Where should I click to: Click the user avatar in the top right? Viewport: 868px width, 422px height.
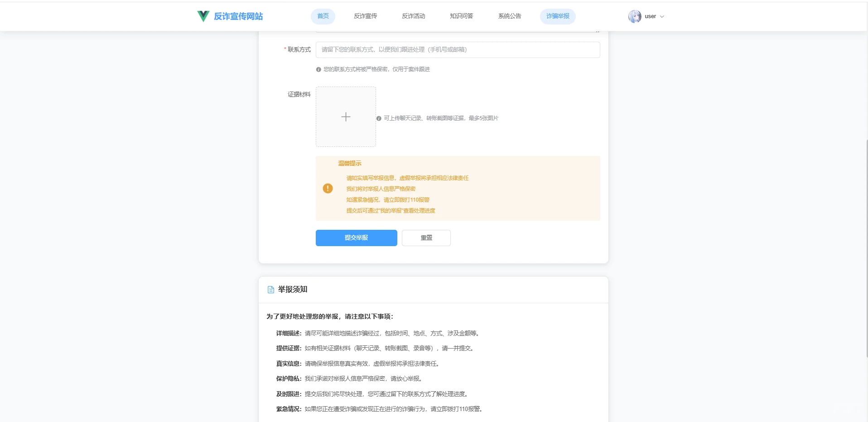pos(635,16)
